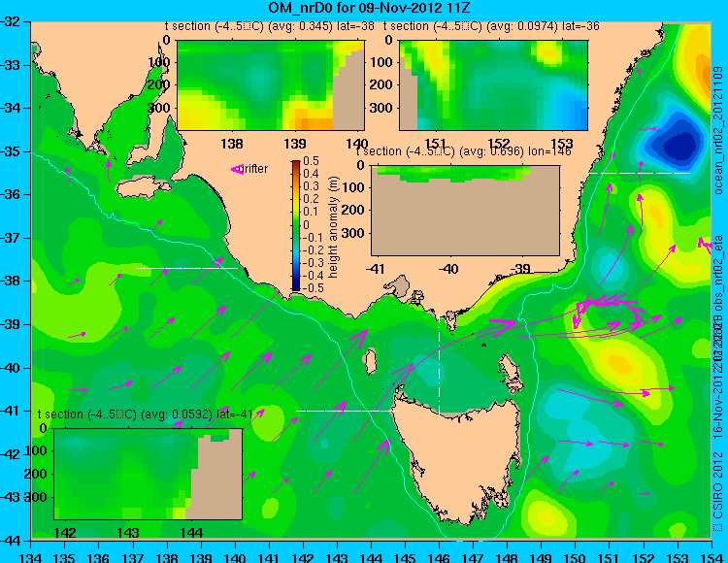Click the -38 latitude label on left axis

click(x=13, y=281)
